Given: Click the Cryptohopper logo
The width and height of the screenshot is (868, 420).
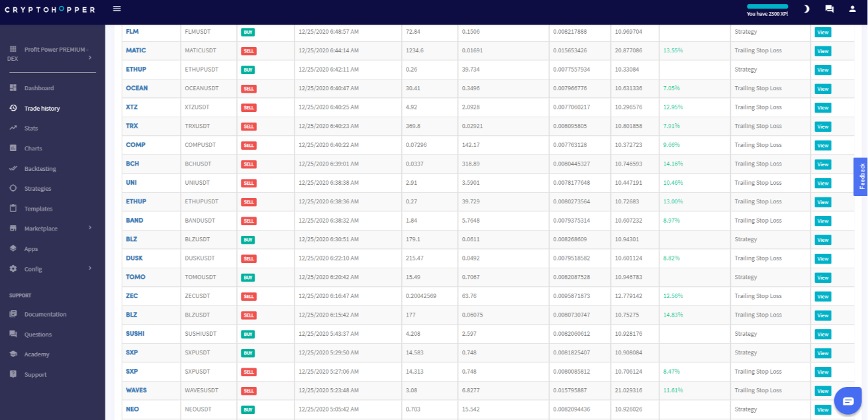Looking at the screenshot, I should tap(50, 10).
